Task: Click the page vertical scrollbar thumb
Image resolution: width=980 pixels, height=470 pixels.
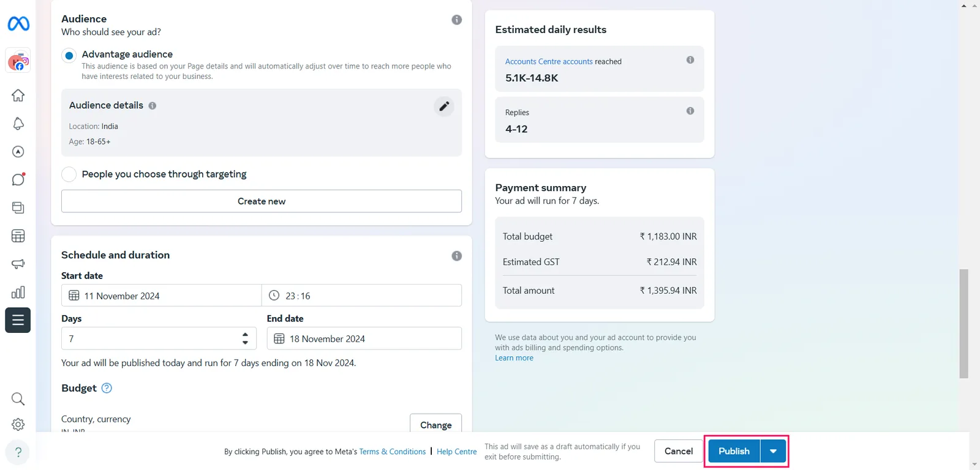Action: [964, 324]
